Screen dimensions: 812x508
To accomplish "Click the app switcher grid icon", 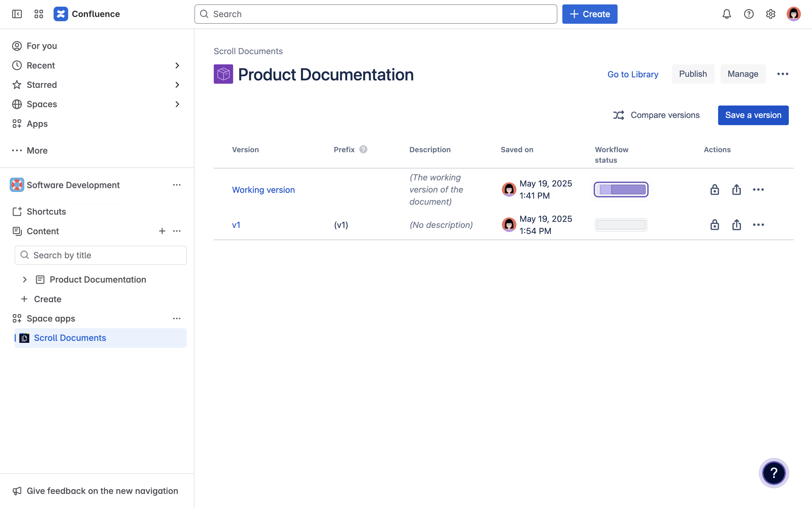I will click(39, 14).
